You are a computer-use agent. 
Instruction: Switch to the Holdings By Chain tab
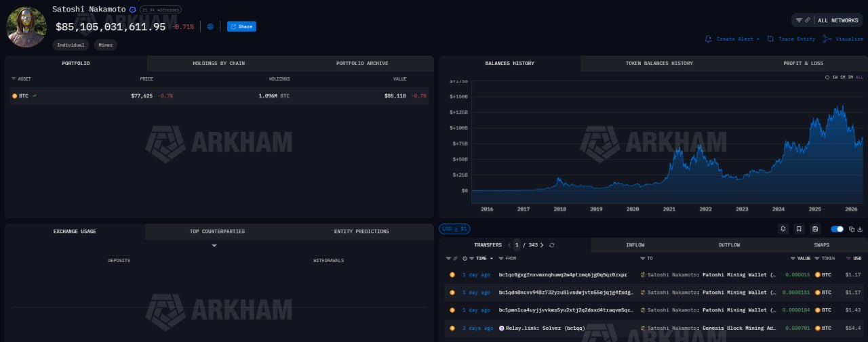[x=218, y=63]
